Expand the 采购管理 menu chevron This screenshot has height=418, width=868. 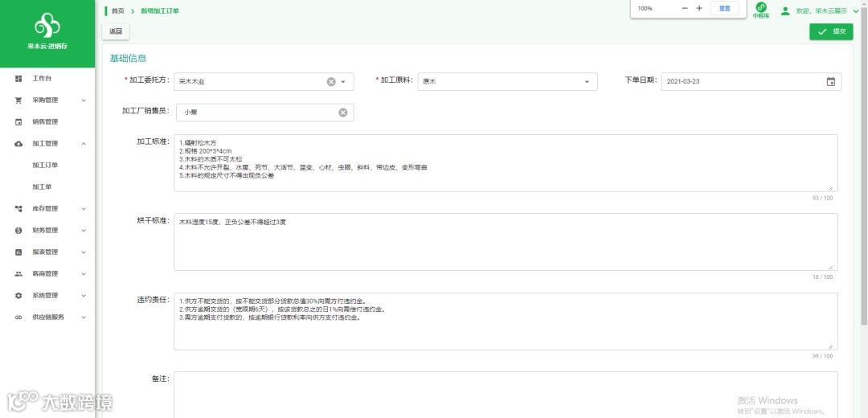tap(84, 100)
